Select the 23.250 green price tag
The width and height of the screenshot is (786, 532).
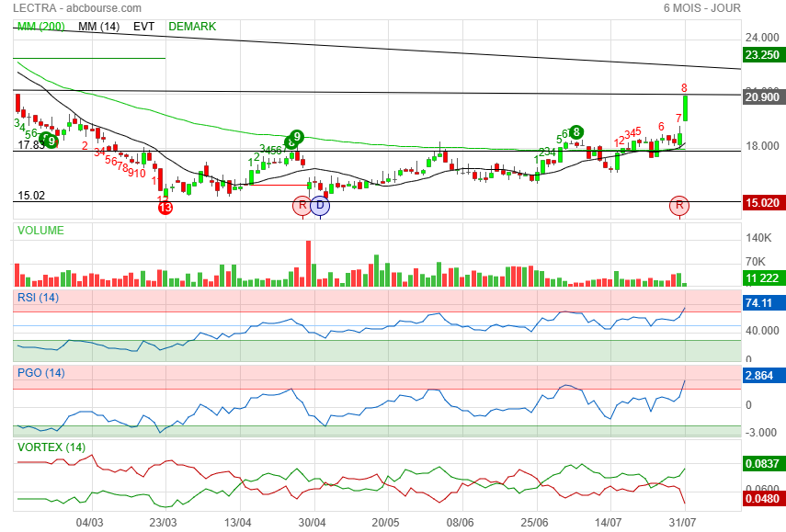(763, 54)
